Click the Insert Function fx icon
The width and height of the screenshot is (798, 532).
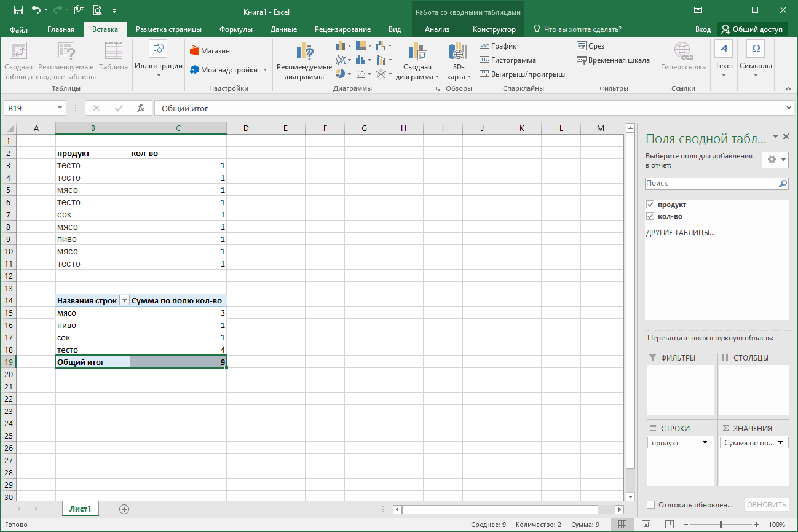(141, 108)
